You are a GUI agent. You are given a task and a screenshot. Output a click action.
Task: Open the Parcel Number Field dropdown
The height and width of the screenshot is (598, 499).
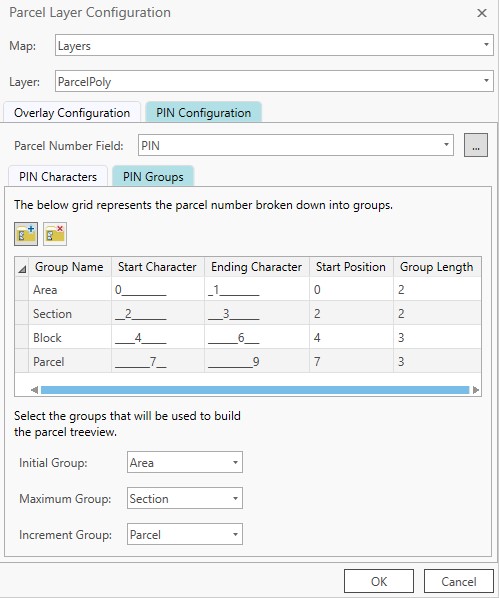296,145
